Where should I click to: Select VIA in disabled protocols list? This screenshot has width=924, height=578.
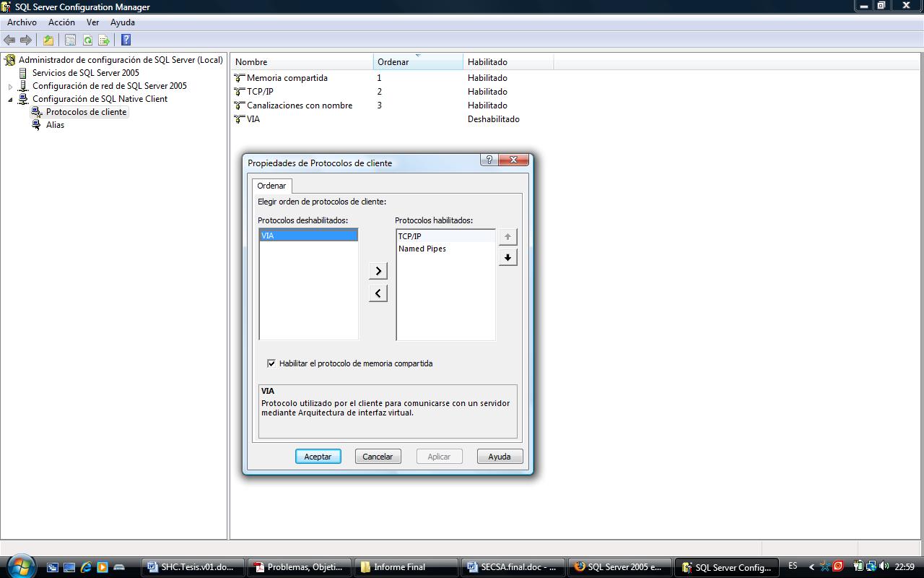coord(308,236)
